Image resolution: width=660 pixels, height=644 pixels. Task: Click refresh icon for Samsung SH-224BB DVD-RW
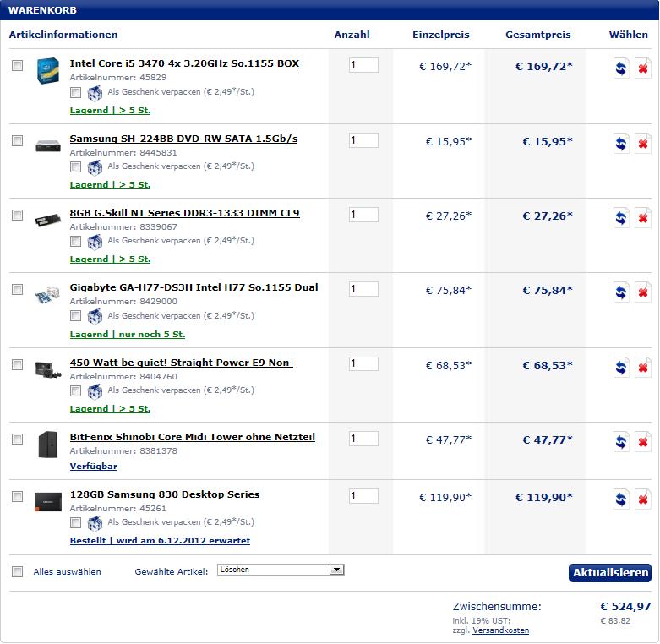(621, 143)
